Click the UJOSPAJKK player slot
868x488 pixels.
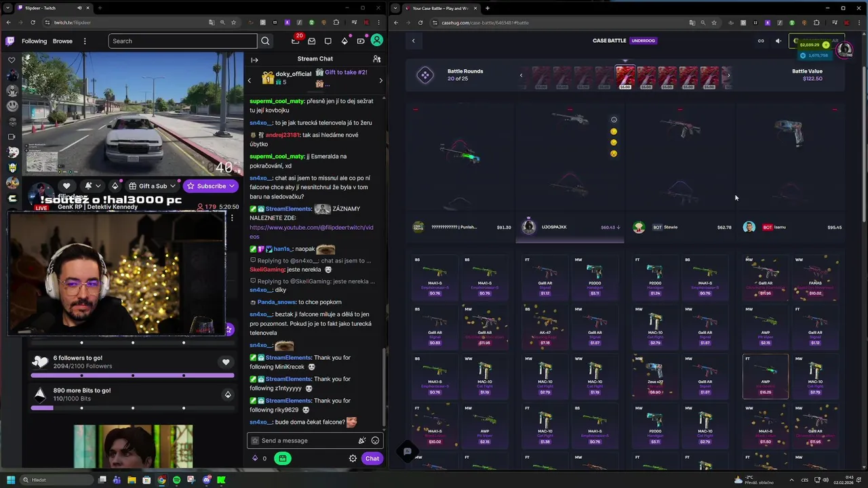pos(570,227)
